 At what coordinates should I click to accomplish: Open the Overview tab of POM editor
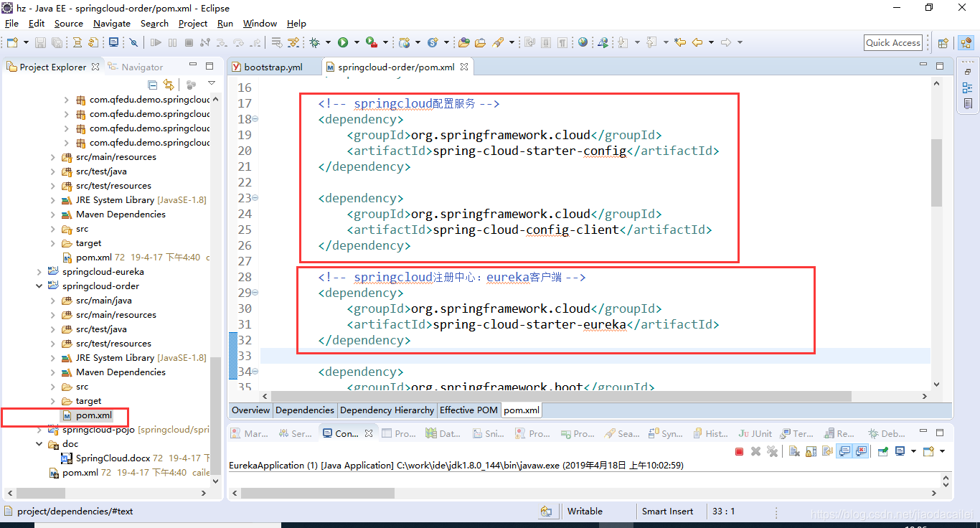pyautogui.click(x=250, y=410)
